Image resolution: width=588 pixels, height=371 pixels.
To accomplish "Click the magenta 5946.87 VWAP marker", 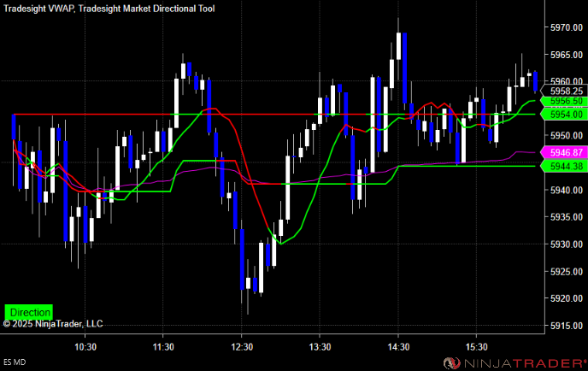I will click(x=564, y=152).
